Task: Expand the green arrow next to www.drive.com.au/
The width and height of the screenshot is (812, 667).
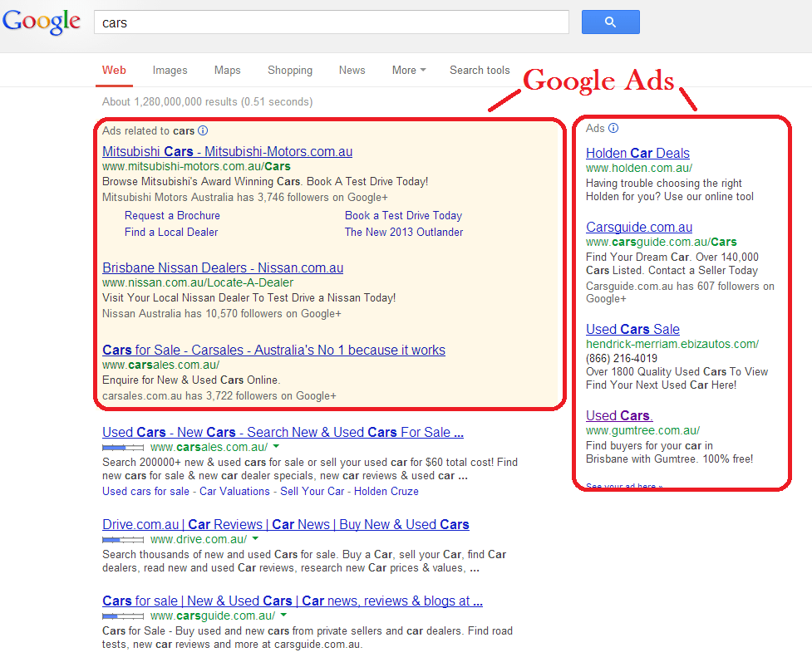Action: 255,538
